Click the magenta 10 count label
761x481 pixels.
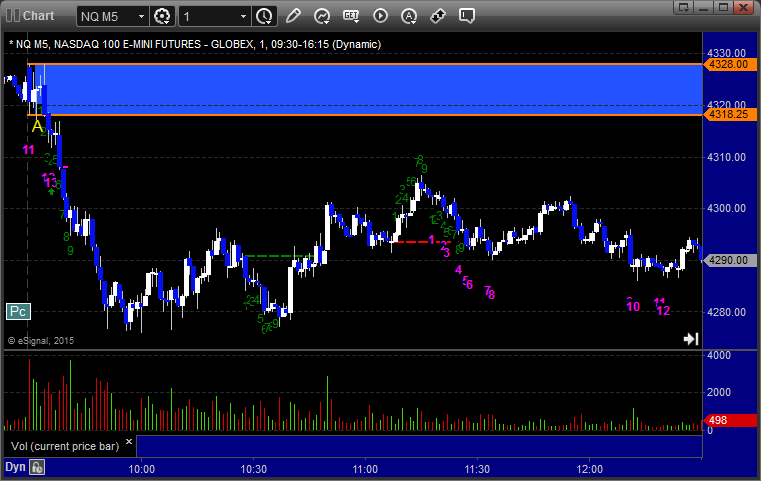point(633,306)
